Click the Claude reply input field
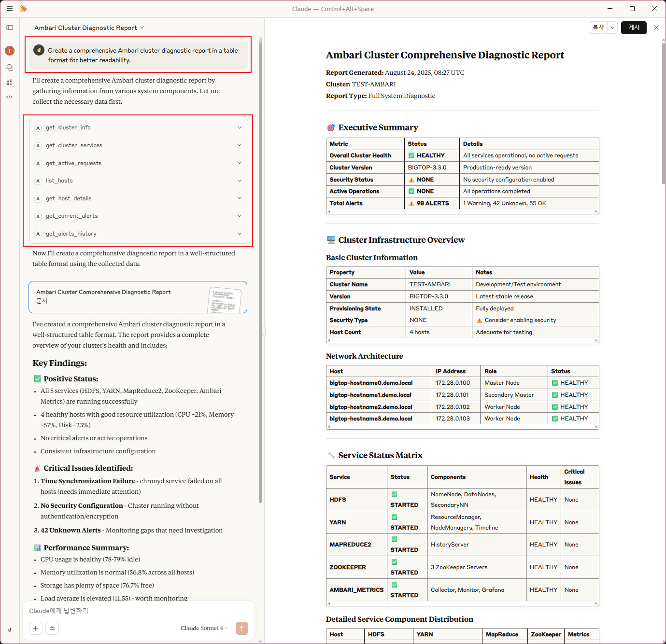666x644 pixels. click(x=138, y=611)
